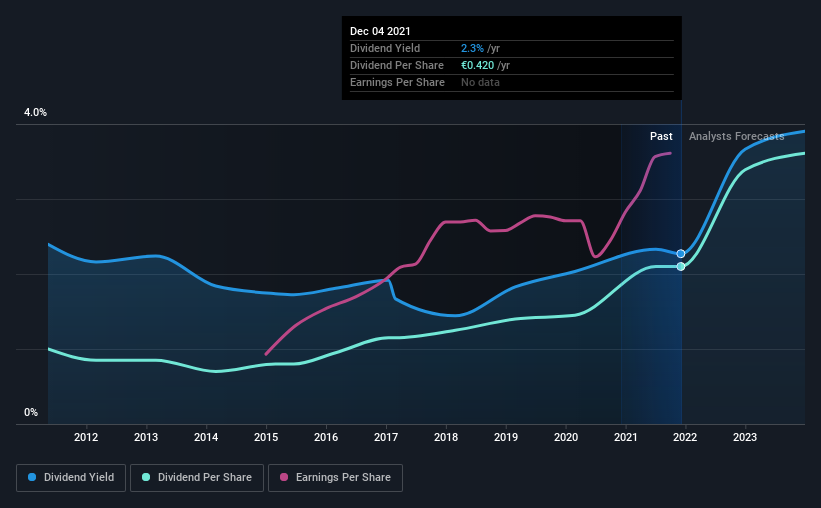Click the 4.0% y-axis label
Screen dimensions: 821x508
pos(35,113)
